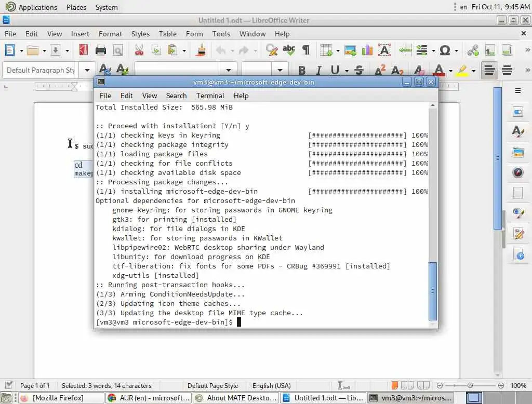This screenshot has height=404, width=532.
Task: Toggle Center alignment button
Action: [x=507, y=70]
